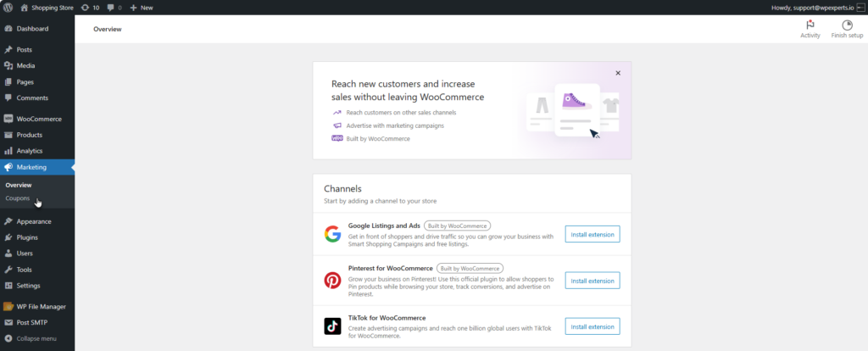Install the Google Listings and Ads extension
This screenshot has width=868, height=351.
click(x=593, y=234)
